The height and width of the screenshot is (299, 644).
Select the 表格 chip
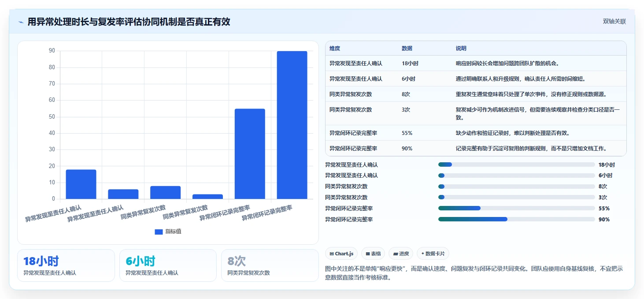click(373, 254)
